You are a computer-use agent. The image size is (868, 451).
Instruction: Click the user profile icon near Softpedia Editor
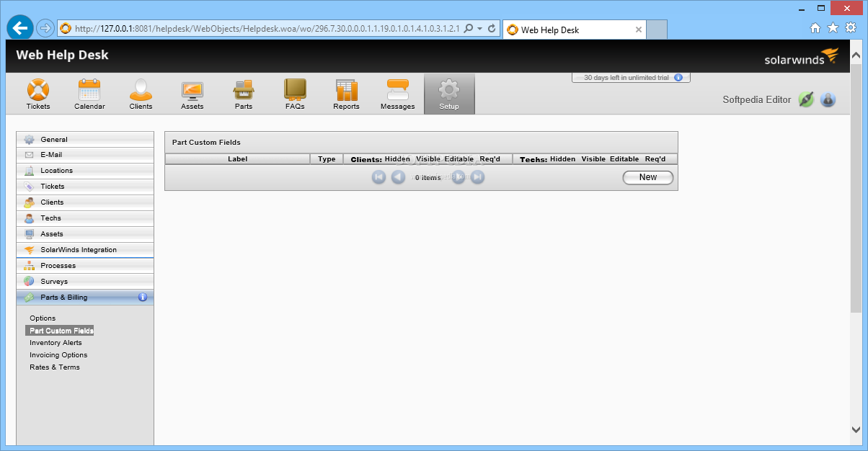[x=828, y=99]
